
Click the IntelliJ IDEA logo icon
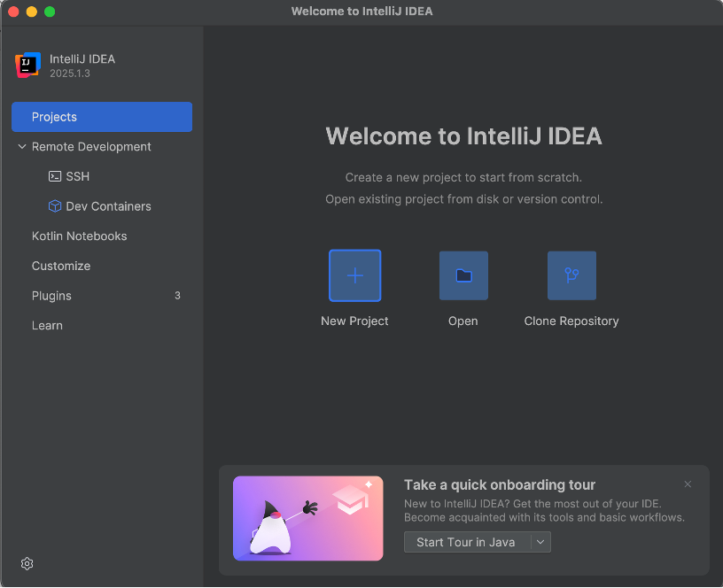pos(28,66)
